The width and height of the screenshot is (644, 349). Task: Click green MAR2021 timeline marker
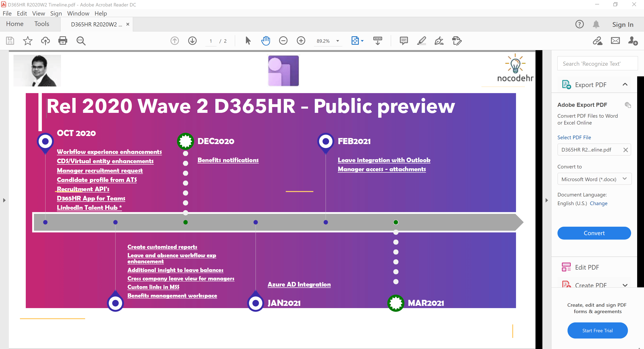click(396, 303)
